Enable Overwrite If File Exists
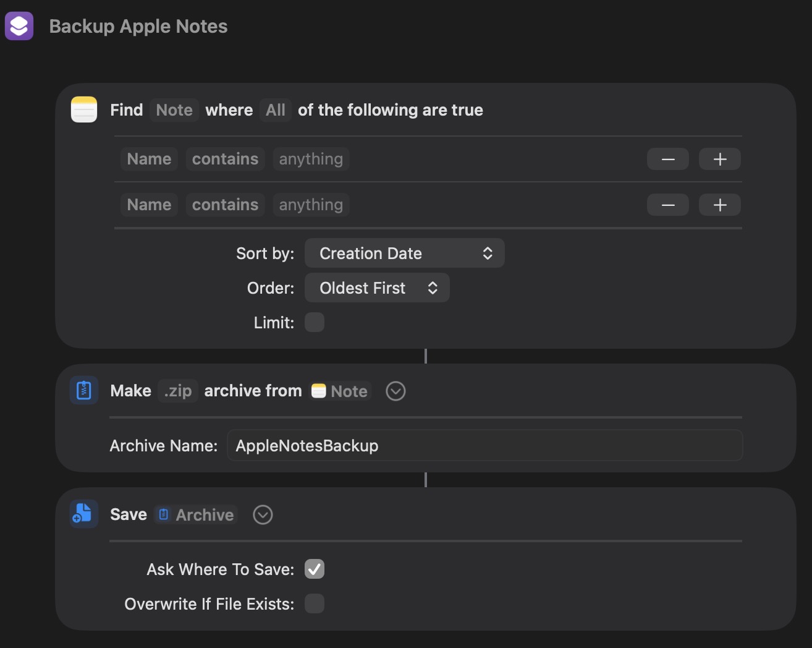 coord(315,603)
